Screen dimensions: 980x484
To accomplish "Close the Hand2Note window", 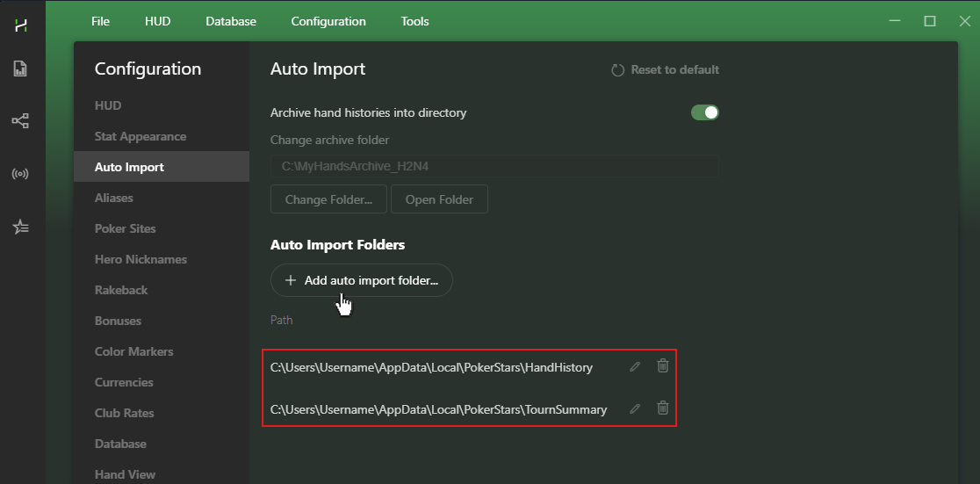I will 964,21.
